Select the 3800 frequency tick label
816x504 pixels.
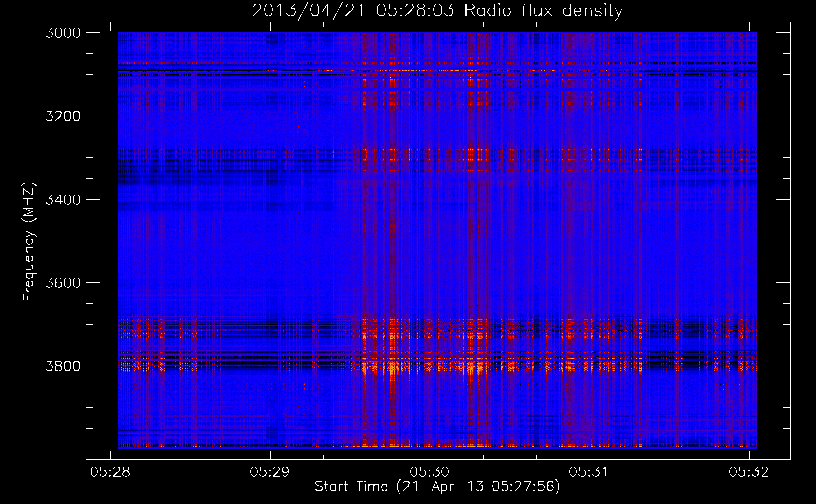click(63, 366)
